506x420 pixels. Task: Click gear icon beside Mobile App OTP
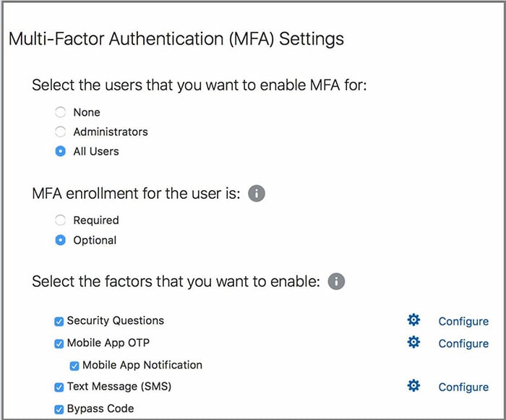click(x=413, y=343)
